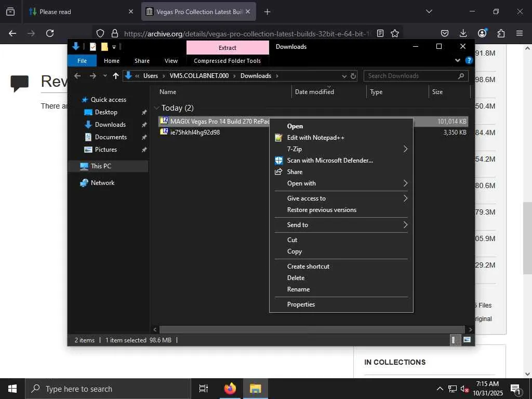This screenshot has height=399, width=532.
Task: Open the File ribbon tab
Action: [x=82, y=61]
